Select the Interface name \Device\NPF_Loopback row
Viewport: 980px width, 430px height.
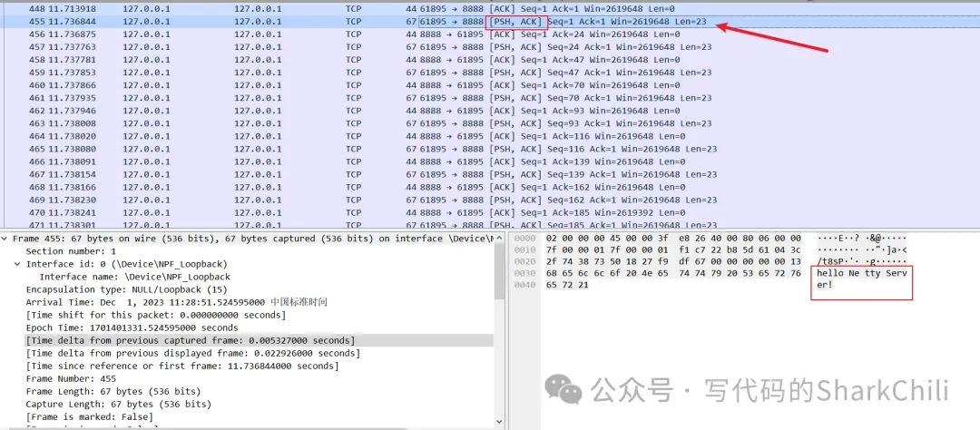click(x=134, y=277)
